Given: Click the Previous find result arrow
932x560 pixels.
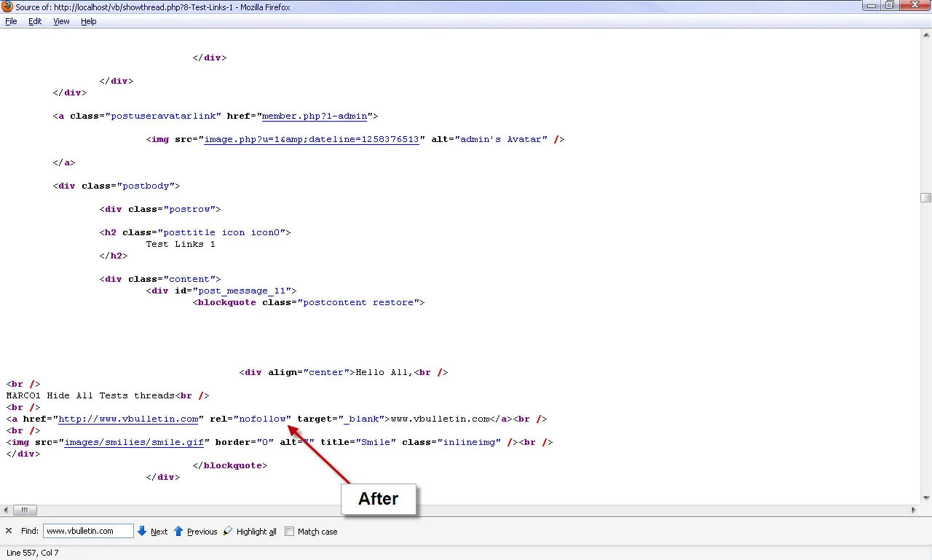Looking at the screenshot, I should pyautogui.click(x=178, y=532).
